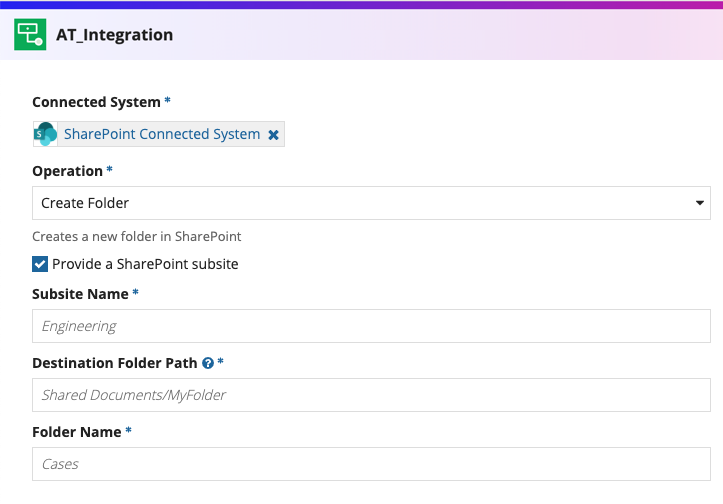Click the Destination Folder Path label text
Screen dimensions: 723x504
tap(115, 363)
